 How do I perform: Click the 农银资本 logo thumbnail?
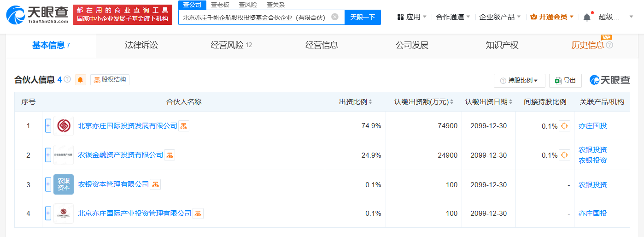coord(63,184)
